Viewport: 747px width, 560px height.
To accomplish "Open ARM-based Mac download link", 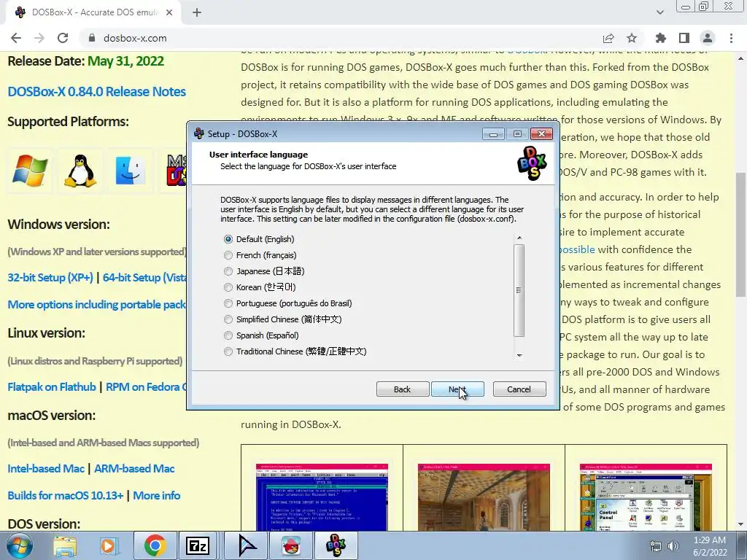I will click(134, 469).
